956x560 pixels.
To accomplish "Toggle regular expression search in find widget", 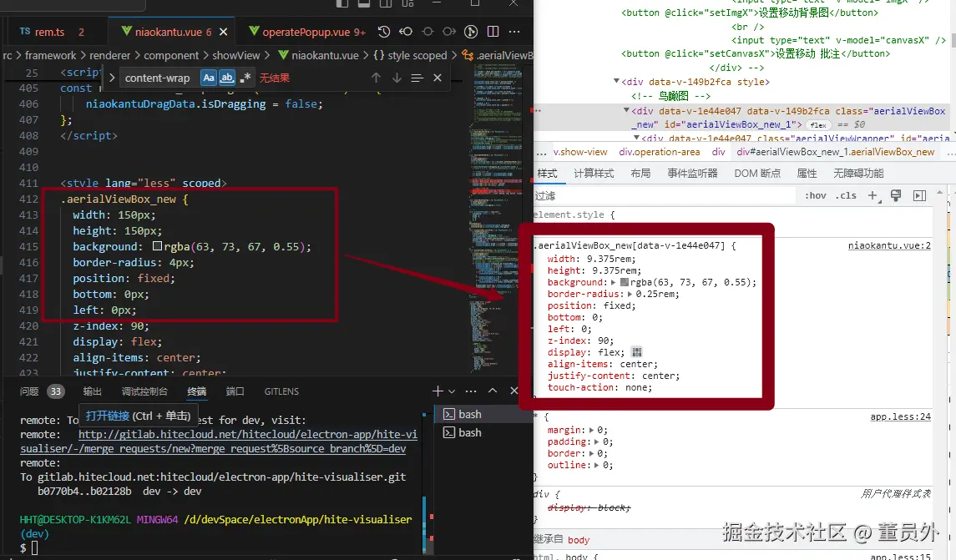I will [x=245, y=78].
